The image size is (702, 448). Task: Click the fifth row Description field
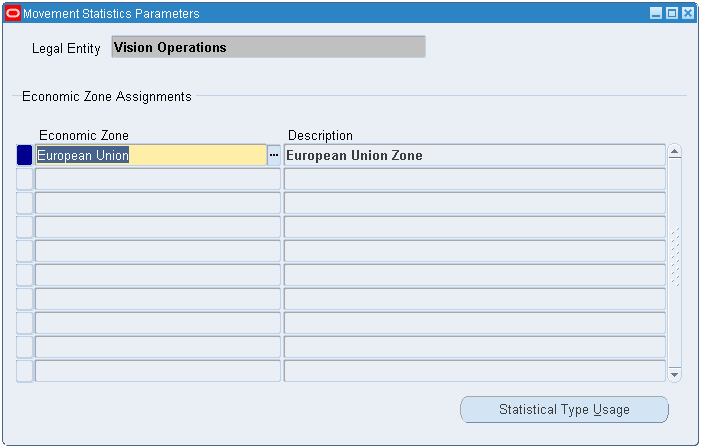[474, 251]
